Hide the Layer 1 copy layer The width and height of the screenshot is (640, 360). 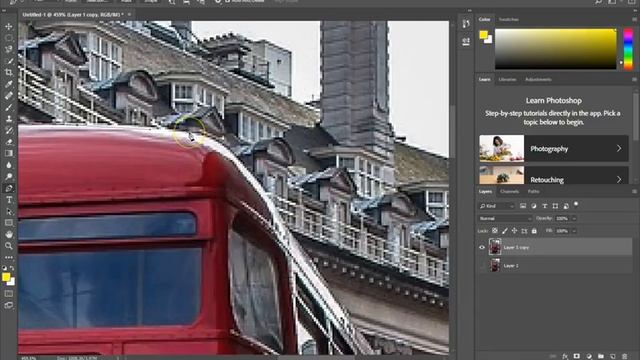click(482, 247)
